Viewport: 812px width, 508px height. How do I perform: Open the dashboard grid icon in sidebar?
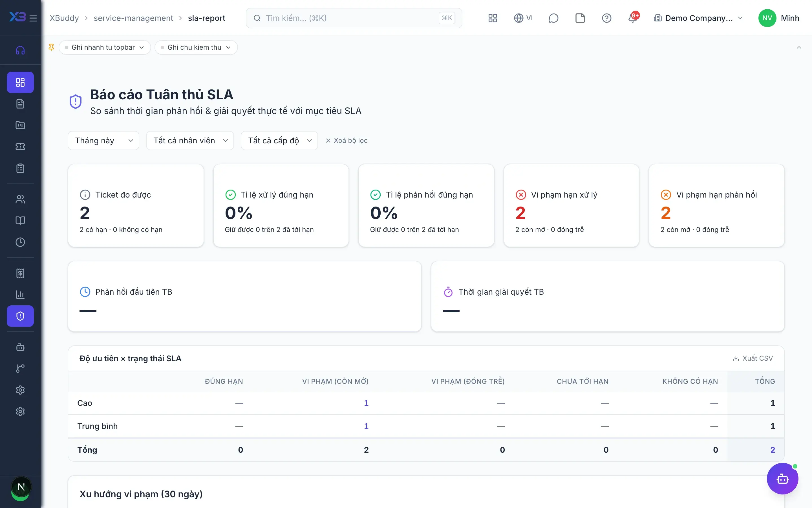tap(20, 82)
